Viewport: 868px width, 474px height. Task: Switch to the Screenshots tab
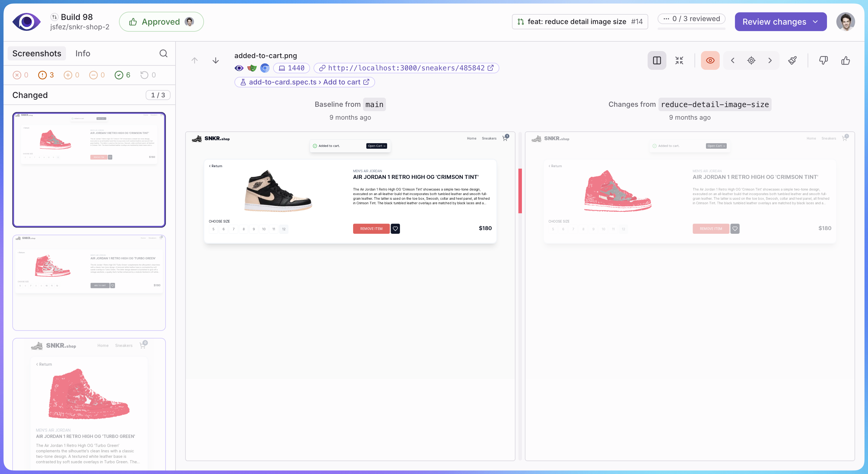pyautogui.click(x=37, y=54)
